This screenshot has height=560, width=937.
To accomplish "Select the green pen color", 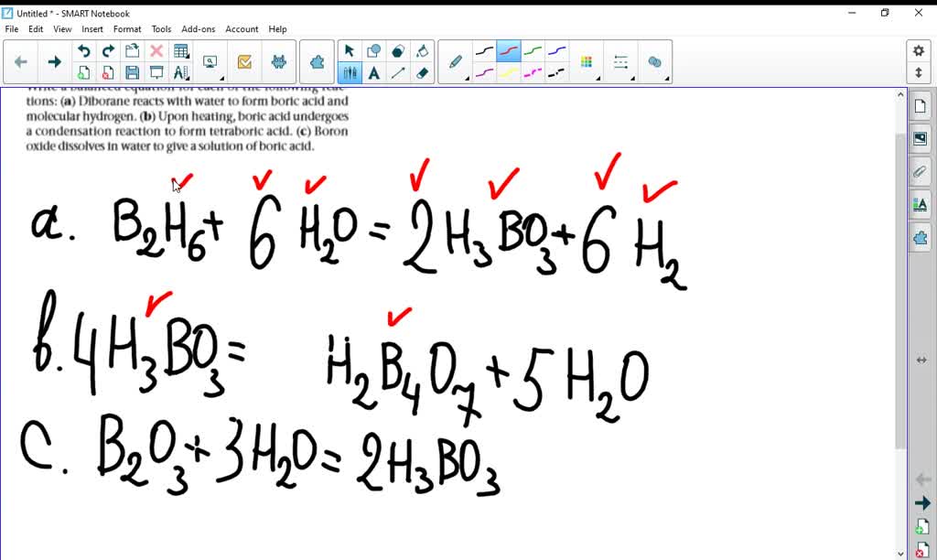I will tap(533, 48).
